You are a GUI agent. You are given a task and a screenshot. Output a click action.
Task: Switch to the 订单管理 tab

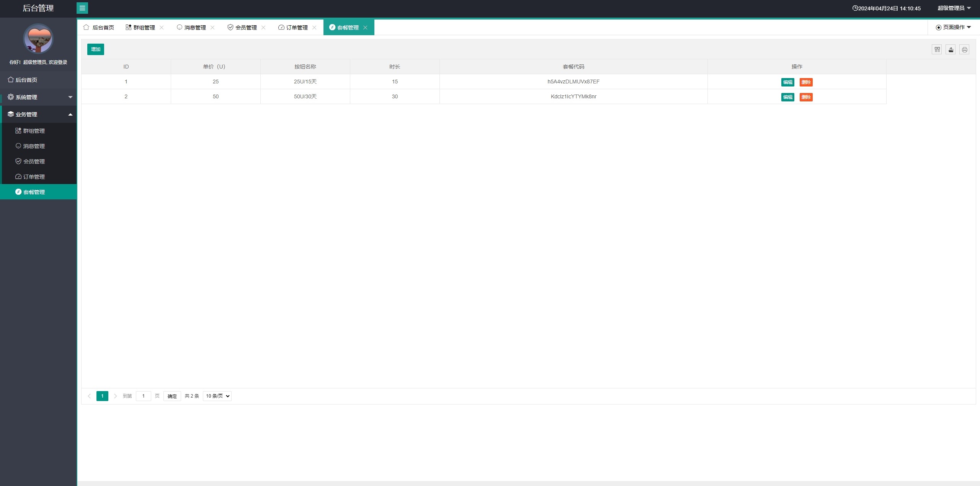tap(293, 28)
